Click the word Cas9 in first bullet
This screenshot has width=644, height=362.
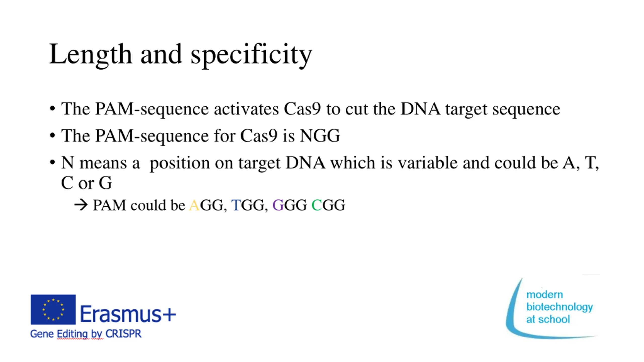tap(302, 109)
